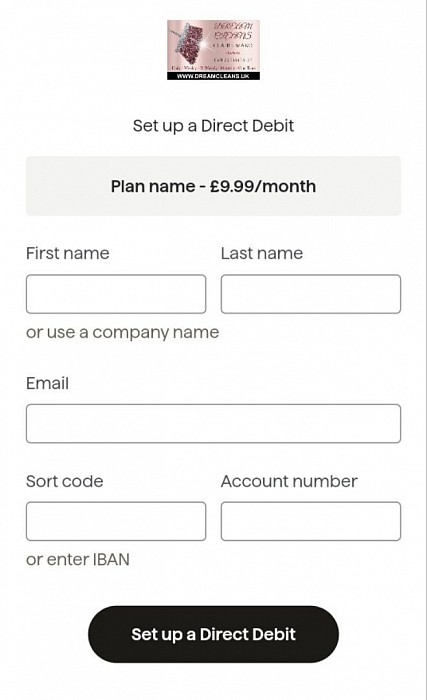Click the 'Last name' label text
This screenshot has width=427, height=700.
[262, 253]
